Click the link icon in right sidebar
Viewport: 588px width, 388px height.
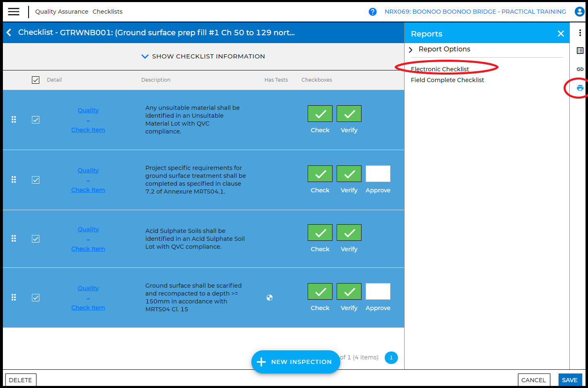pyautogui.click(x=580, y=69)
